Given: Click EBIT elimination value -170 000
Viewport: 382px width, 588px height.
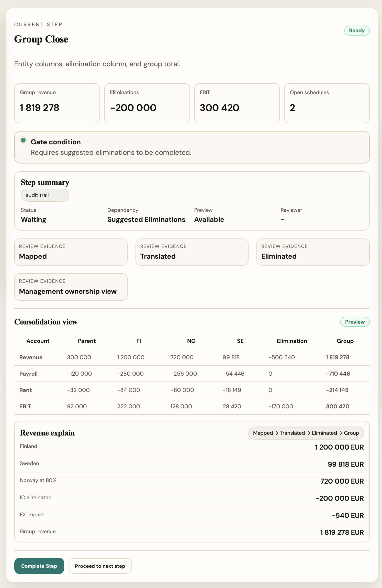Looking at the screenshot, I should pos(280,406).
